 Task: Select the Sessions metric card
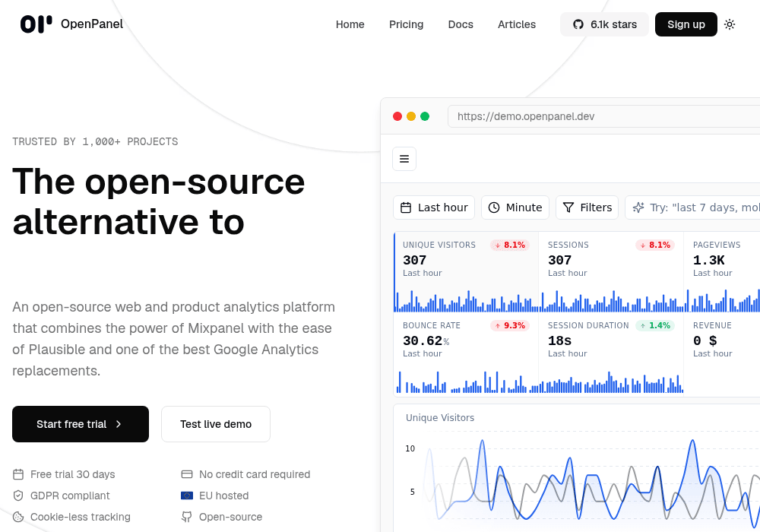pyautogui.click(x=611, y=272)
